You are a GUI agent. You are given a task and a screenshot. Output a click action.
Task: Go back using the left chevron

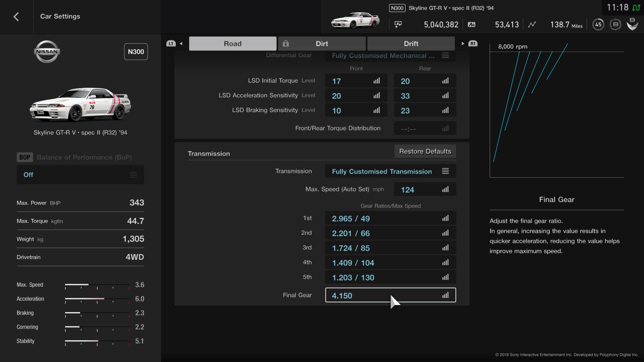[16, 17]
